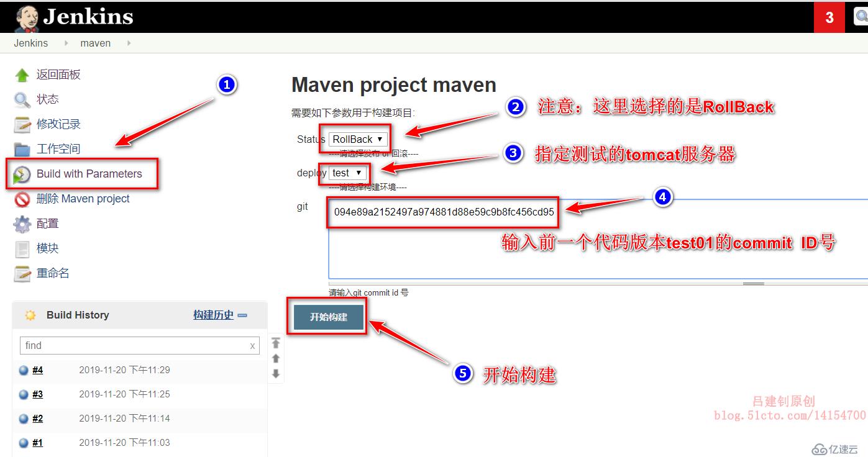868x457 pixels.
Task: Click the 工作空间 folder icon
Action: click(22, 150)
